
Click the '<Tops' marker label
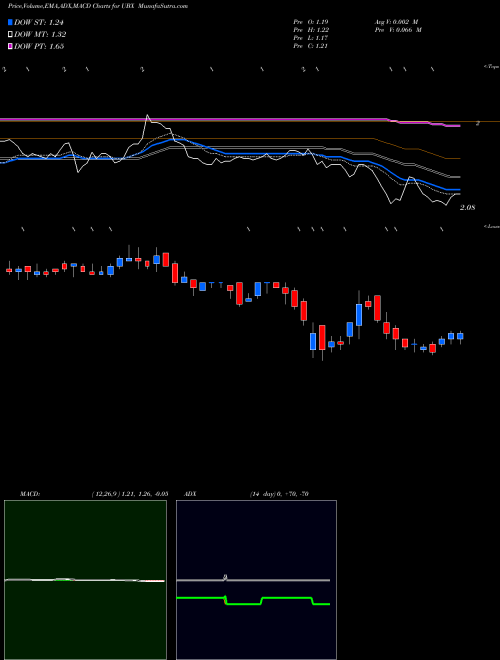[x=492, y=67]
